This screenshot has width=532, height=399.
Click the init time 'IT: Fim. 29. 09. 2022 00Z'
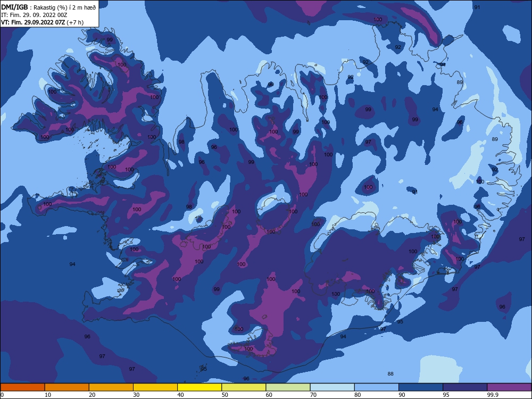tap(34, 15)
